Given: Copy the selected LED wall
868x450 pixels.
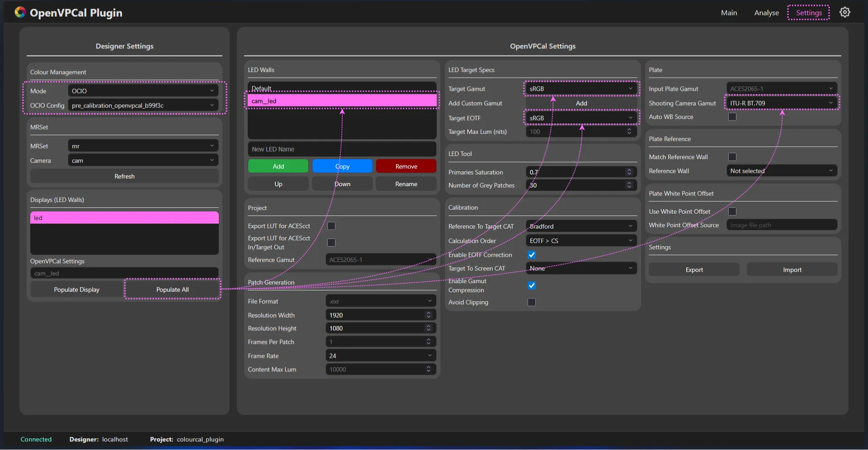Looking at the screenshot, I should point(342,166).
